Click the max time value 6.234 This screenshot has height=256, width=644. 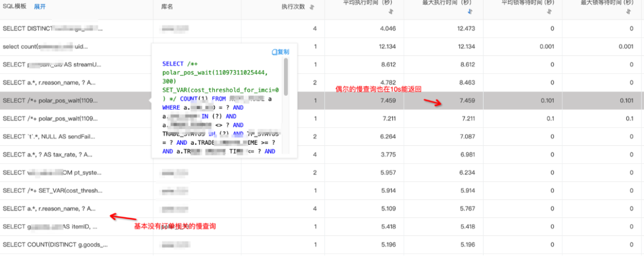[467, 173]
